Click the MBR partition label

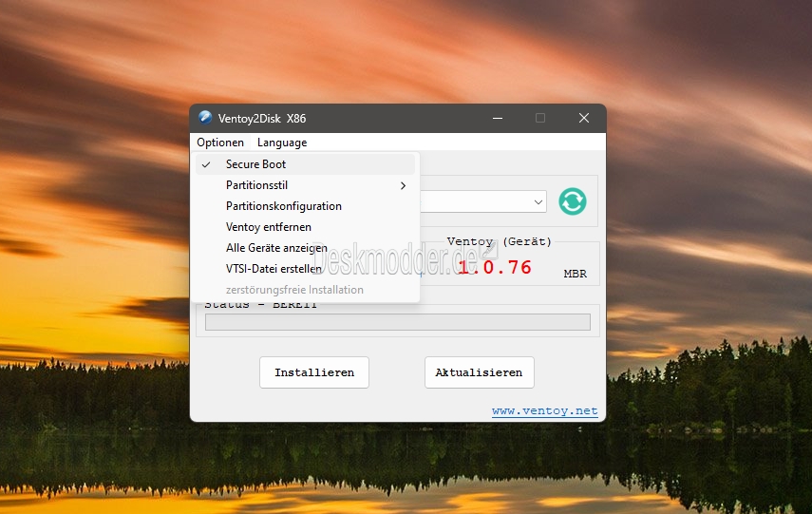575,274
